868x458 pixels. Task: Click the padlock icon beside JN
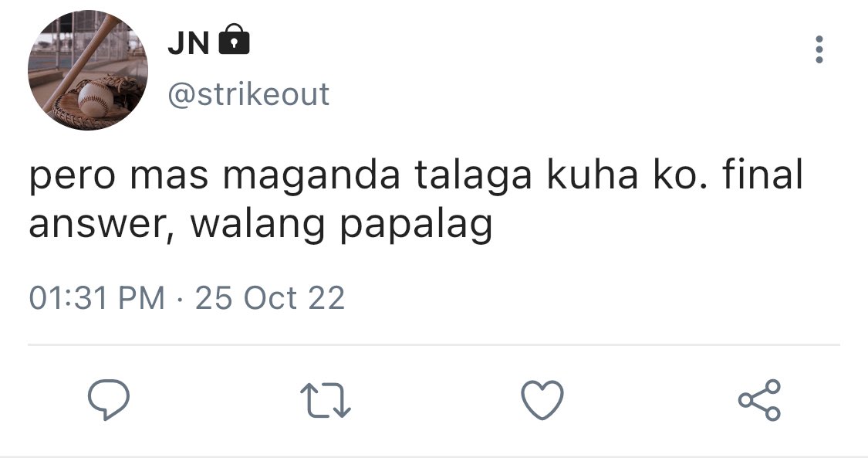point(234,39)
